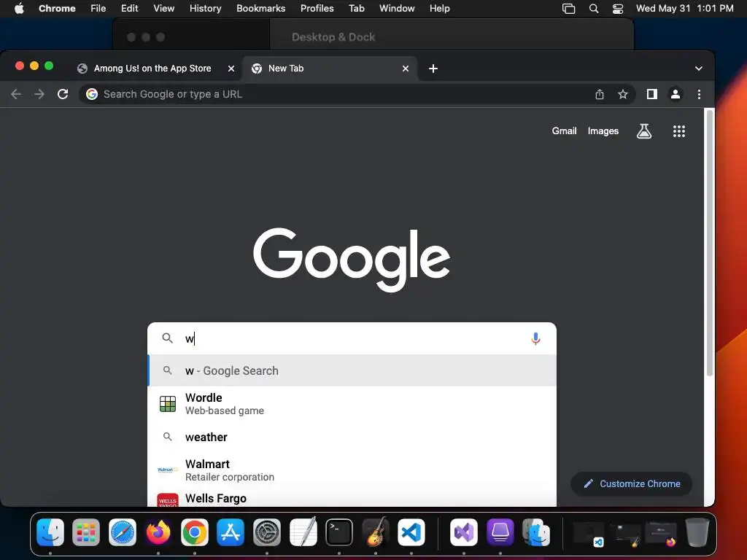Open the Tab menu

[x=356, y=9]
